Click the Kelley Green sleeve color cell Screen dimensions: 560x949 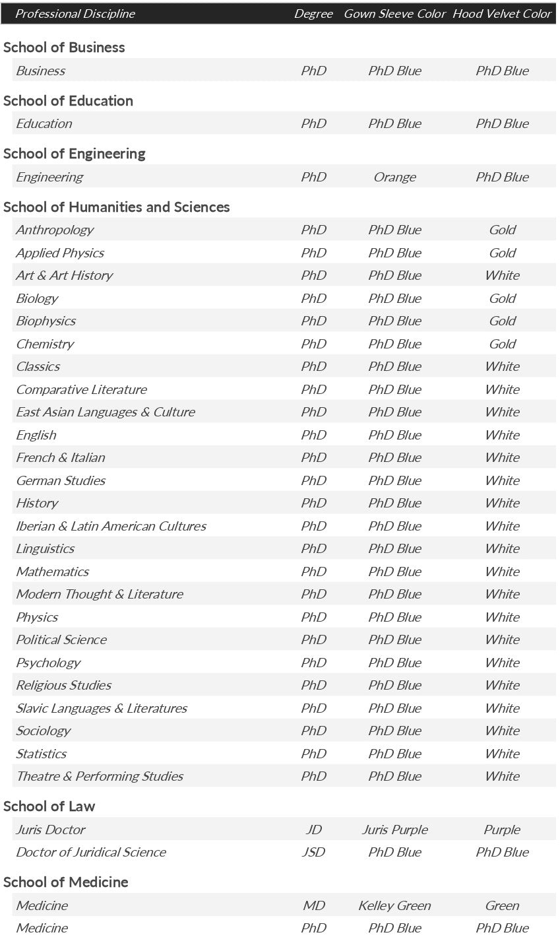tap(394, 905)
